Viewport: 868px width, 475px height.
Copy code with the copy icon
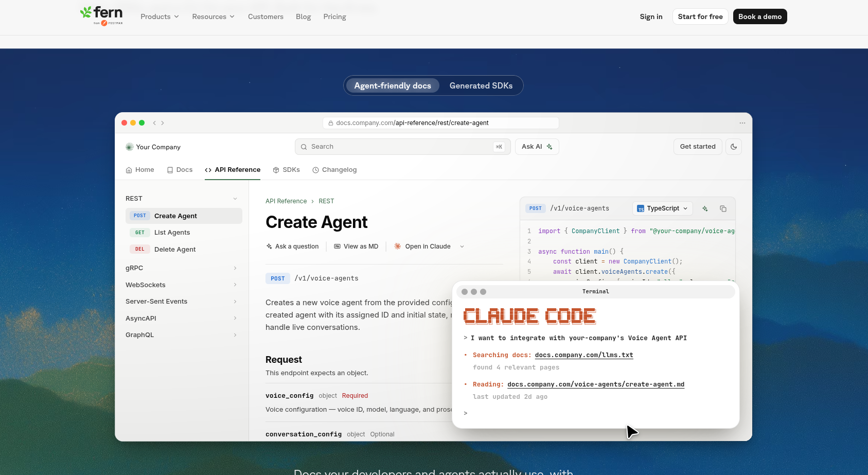click(x=723, y=208)
